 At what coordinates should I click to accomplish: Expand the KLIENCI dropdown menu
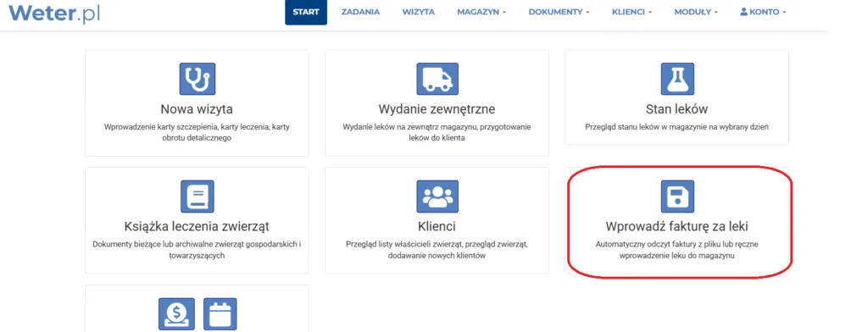tap(632, 12)
